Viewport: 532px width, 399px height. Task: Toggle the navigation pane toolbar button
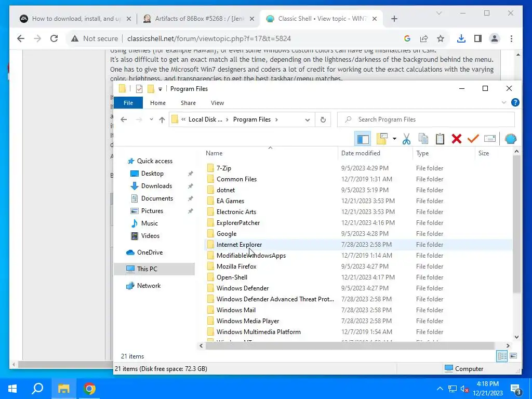tap(363, 139)
